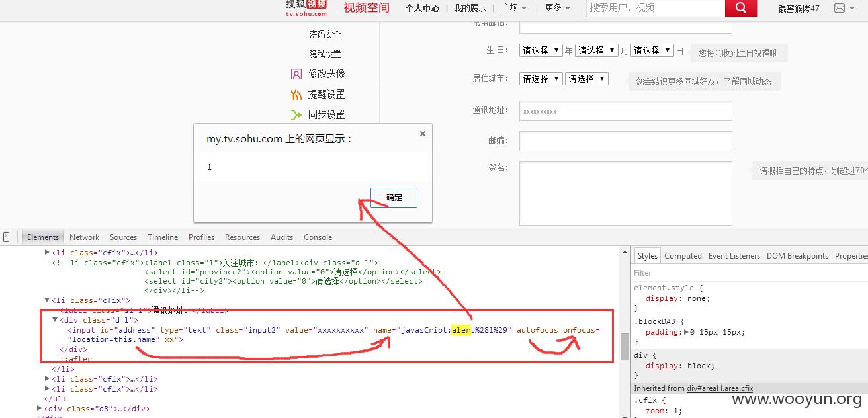The image size is (868, 418).
Task: Open the 广场 dropdown menu
Action: point(514,8)
